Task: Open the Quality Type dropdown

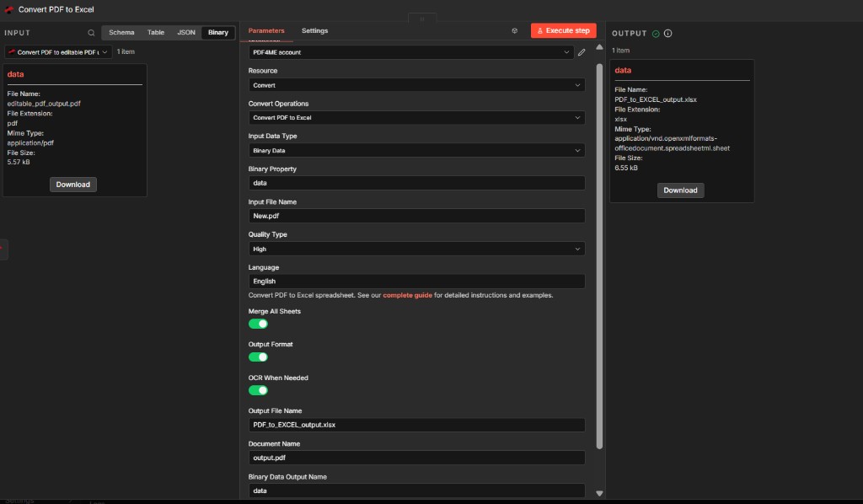Action: pyautogui.click(x=416, y=249)
